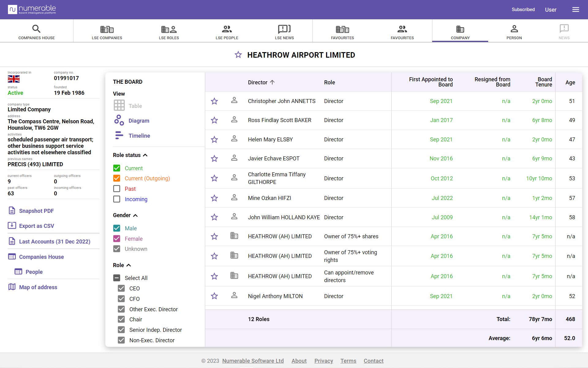Click the Active status text
The image size is (588, 368).
[15, 93]
